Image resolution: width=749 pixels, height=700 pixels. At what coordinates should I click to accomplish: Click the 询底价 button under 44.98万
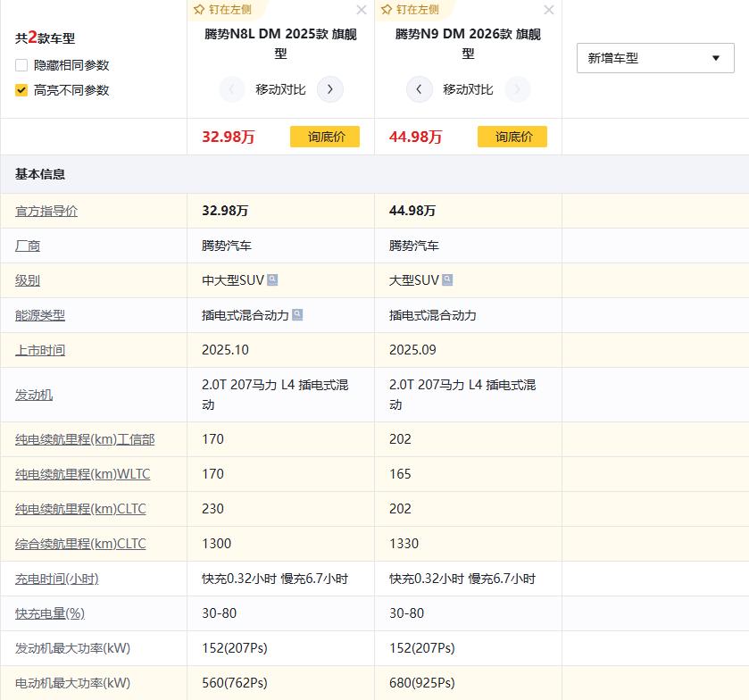512,137
